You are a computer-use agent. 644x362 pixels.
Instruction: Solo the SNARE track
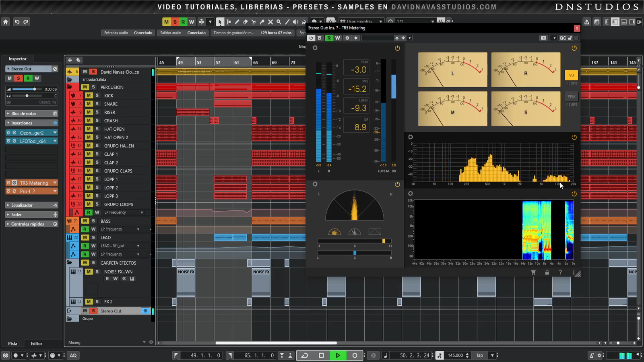pos(97,104)
